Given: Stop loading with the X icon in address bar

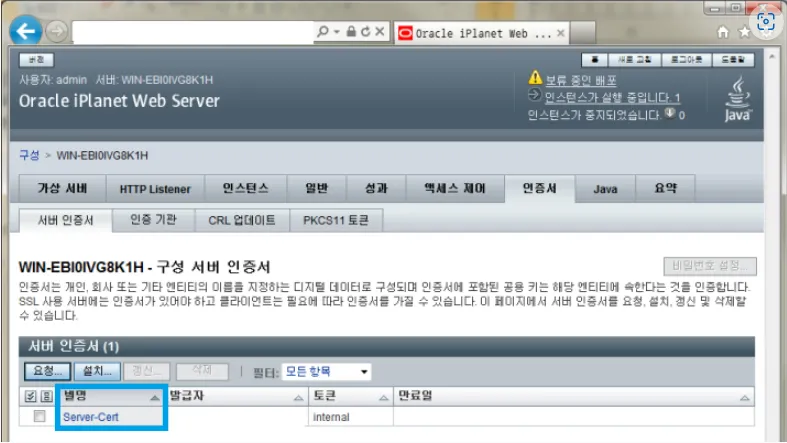Looking at the screenshot, I should [x=380, y=32].
